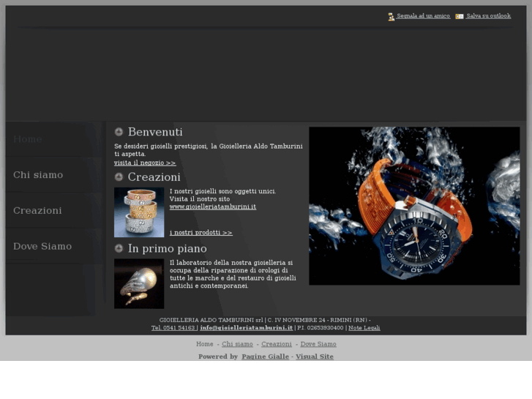The height and width of the screenshot is (399, 532).
Task: Select Home in the sidebar menu
Action: [28, 139]
